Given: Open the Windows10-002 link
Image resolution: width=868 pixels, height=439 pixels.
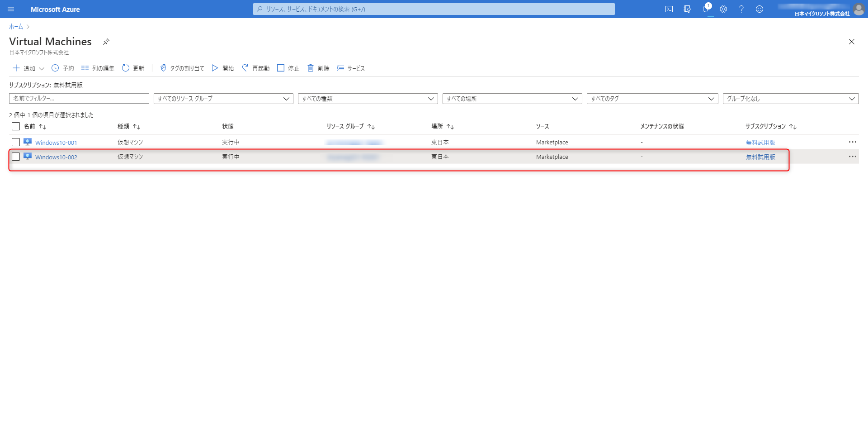Looking at the screenshot, I should tap(56, 157).
